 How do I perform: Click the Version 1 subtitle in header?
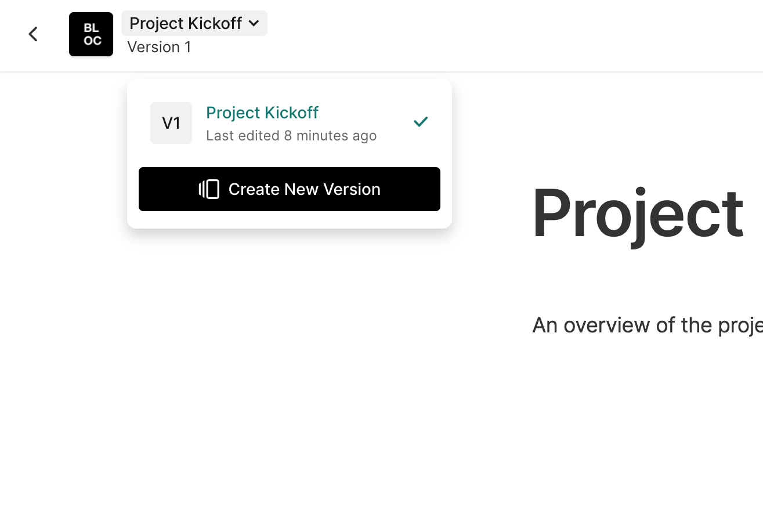tap(159, 47)
